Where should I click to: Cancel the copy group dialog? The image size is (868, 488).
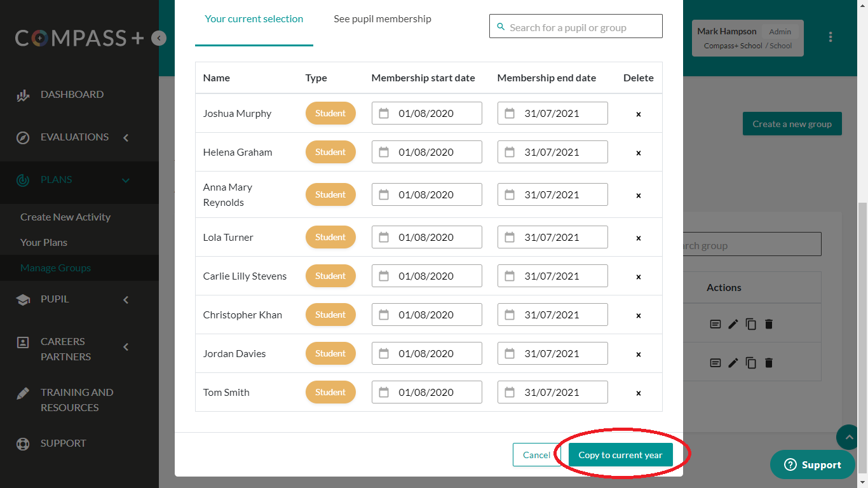(536, 455)
